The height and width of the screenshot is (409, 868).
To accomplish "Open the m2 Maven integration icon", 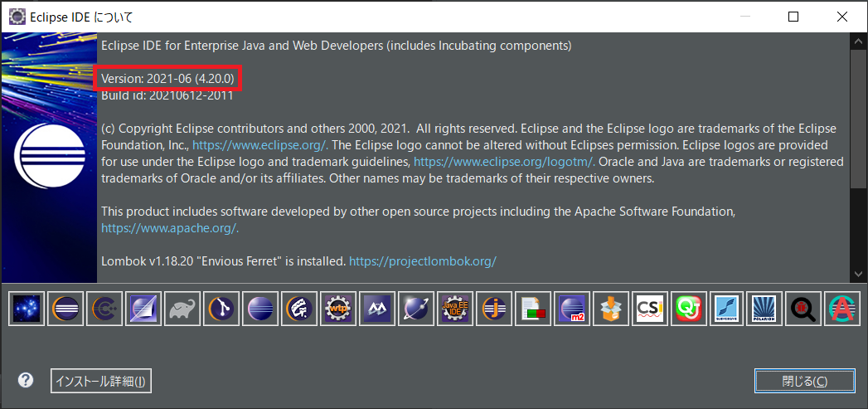I will pyautogui.click(x=572, y=308).
